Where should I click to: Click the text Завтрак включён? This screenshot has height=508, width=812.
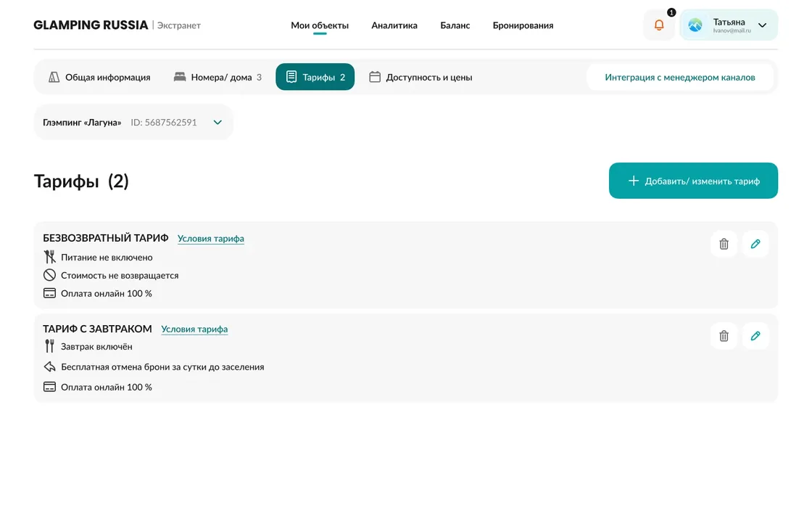tap(97, 346)
